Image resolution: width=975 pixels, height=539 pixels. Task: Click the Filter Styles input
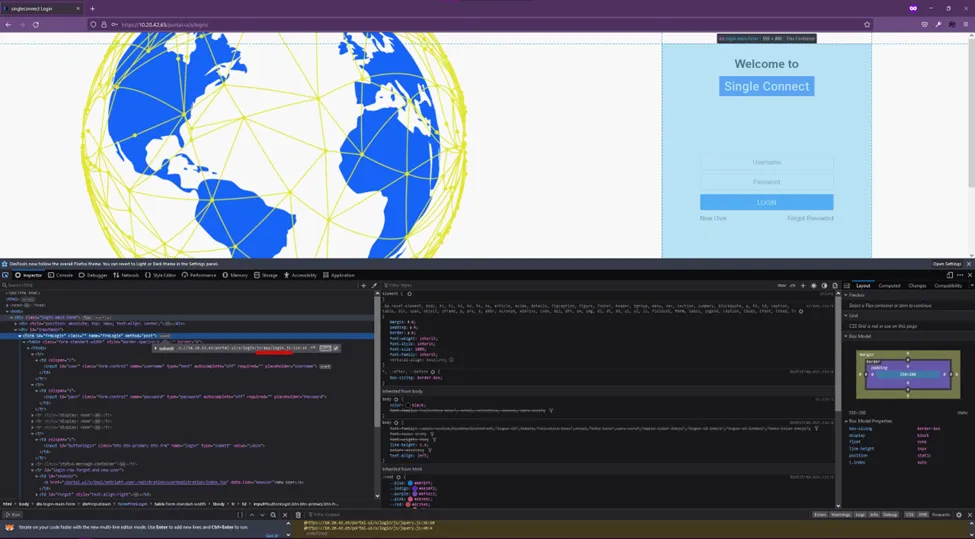[x=578, y=285]
